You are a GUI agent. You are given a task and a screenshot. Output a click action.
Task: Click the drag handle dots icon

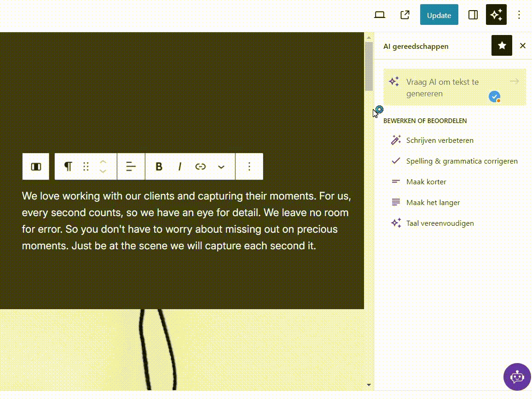coord(86,166)
